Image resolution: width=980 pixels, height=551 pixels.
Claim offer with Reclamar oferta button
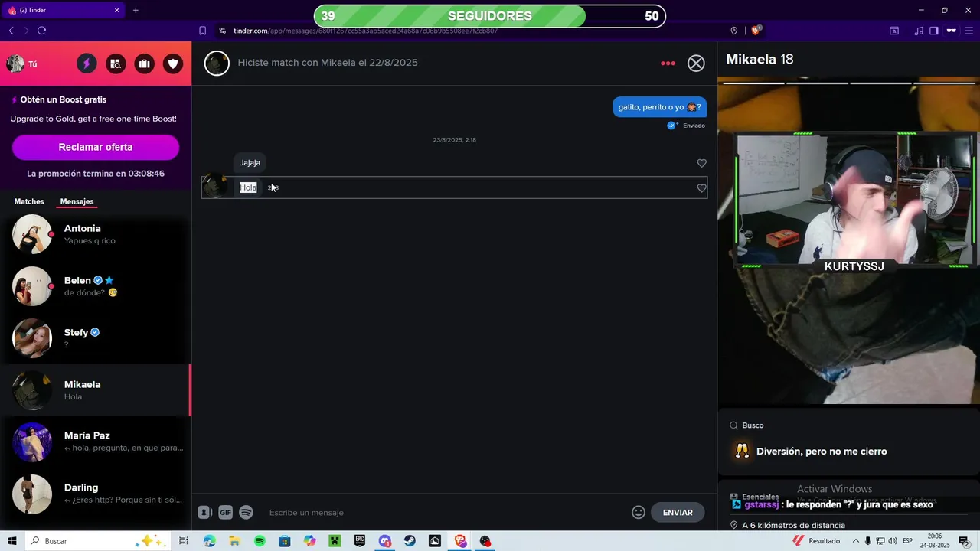(96, 147)
